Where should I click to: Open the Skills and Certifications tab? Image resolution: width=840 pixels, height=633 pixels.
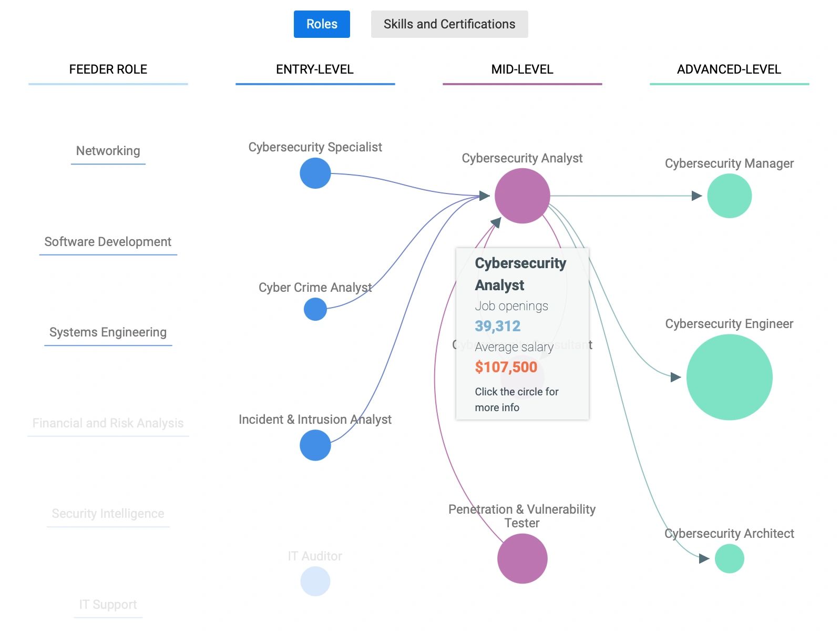(449, 24)
